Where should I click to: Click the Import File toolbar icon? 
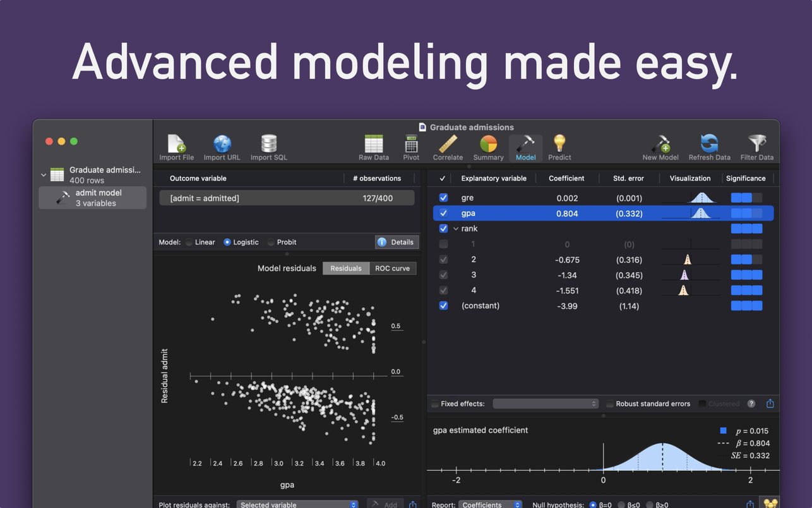pos(176,145)
